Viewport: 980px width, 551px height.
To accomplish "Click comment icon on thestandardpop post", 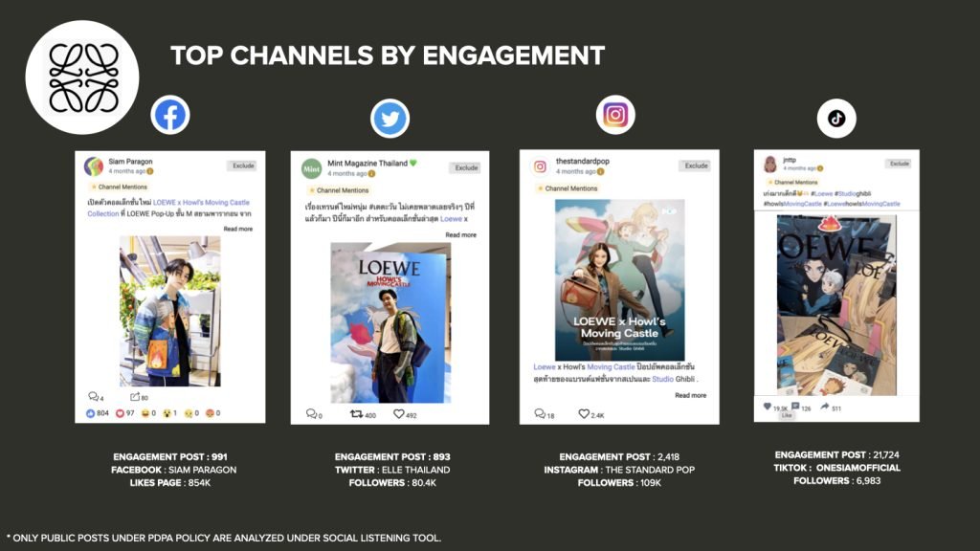I will coord(540,414).
